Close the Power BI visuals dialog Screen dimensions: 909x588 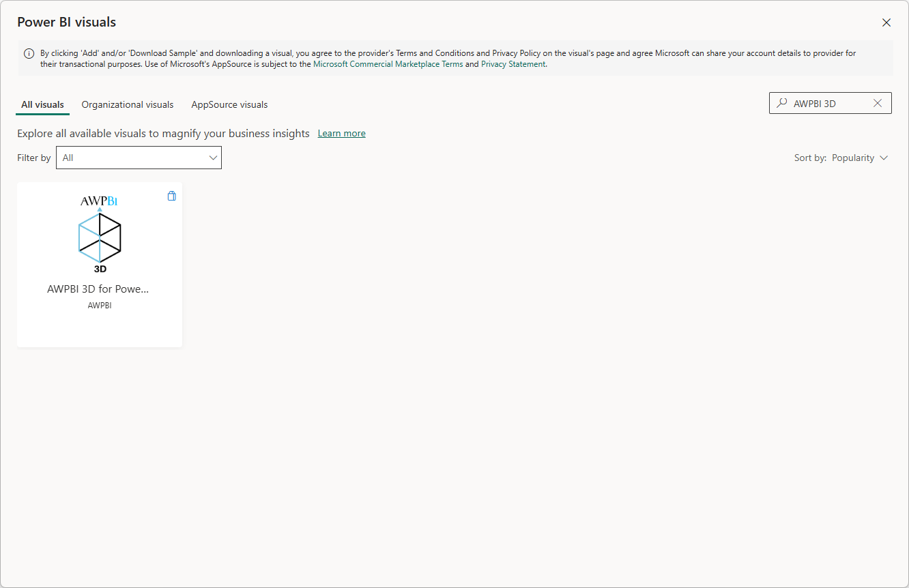click(x=886, y=23)
